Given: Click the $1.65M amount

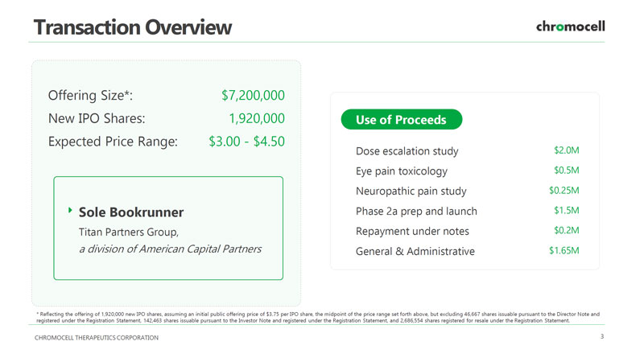Looking at the screenshot, I should (564, 252).
